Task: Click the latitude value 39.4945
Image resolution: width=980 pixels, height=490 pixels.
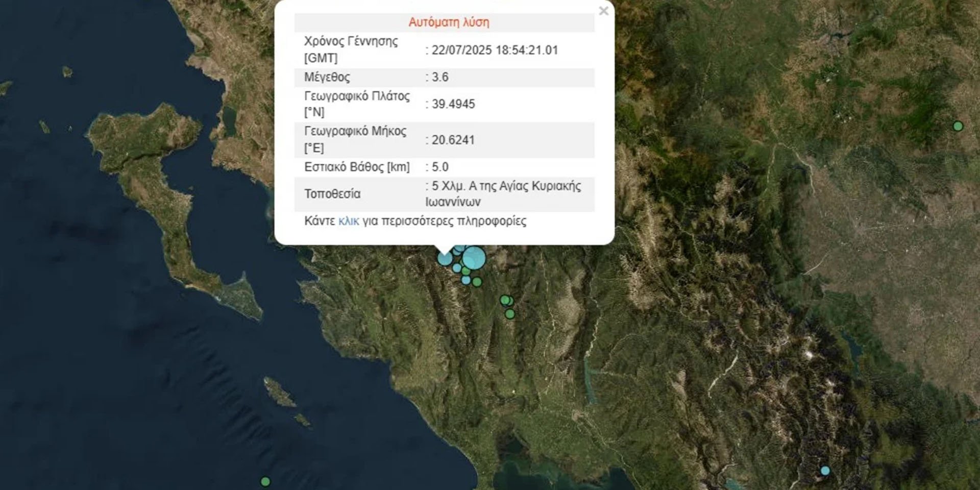Action: tap(453, 104)
